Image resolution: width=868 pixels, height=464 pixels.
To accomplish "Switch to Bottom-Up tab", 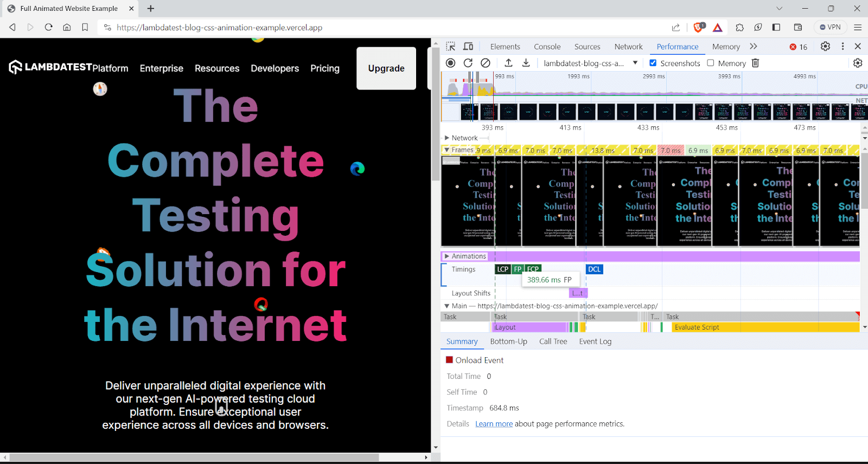I will (x=509, y=341).
